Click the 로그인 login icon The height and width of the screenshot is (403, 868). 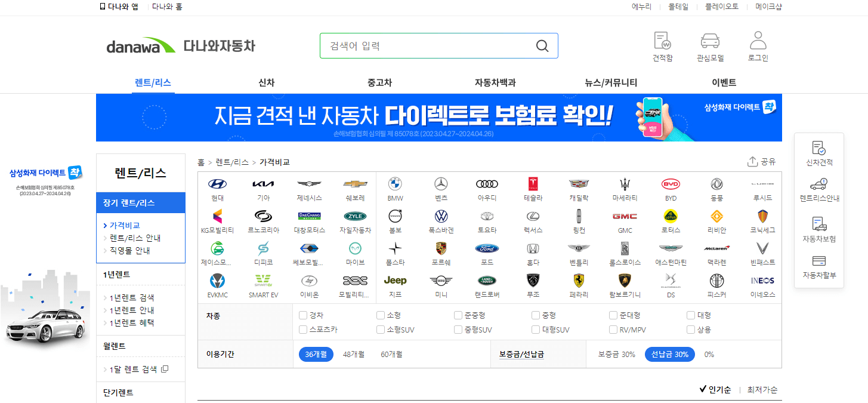(x=757, y=46)
